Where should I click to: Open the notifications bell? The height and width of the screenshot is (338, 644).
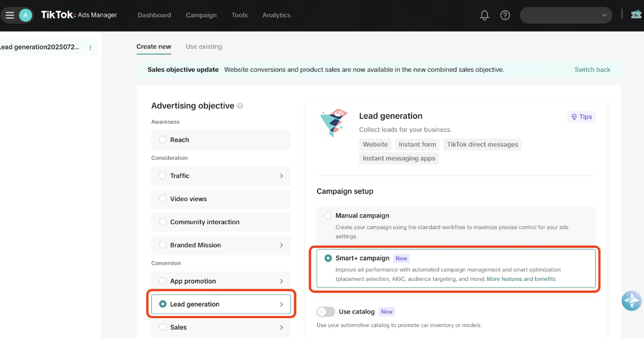(485, 15)
